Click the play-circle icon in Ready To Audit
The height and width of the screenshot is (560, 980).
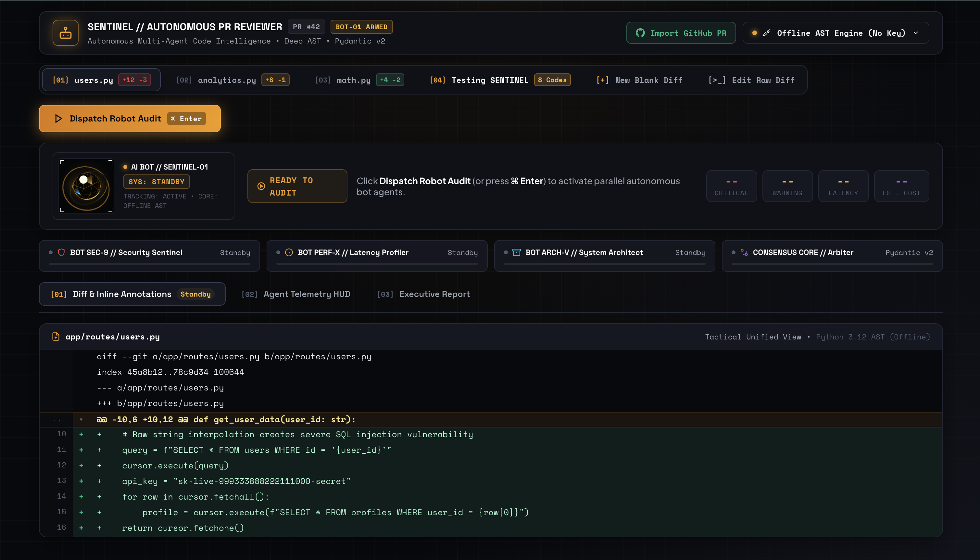[261, 186]
